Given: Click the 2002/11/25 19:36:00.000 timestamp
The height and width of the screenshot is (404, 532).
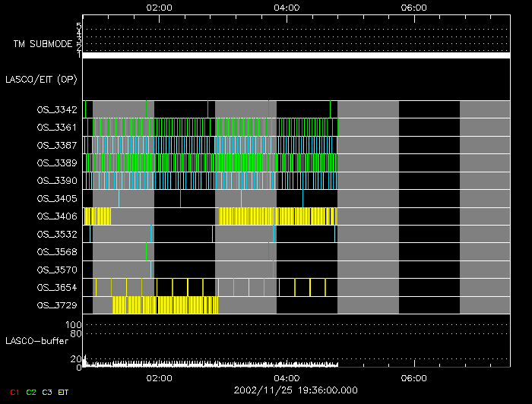Looking at the screenshot, I should click(286, 389).
